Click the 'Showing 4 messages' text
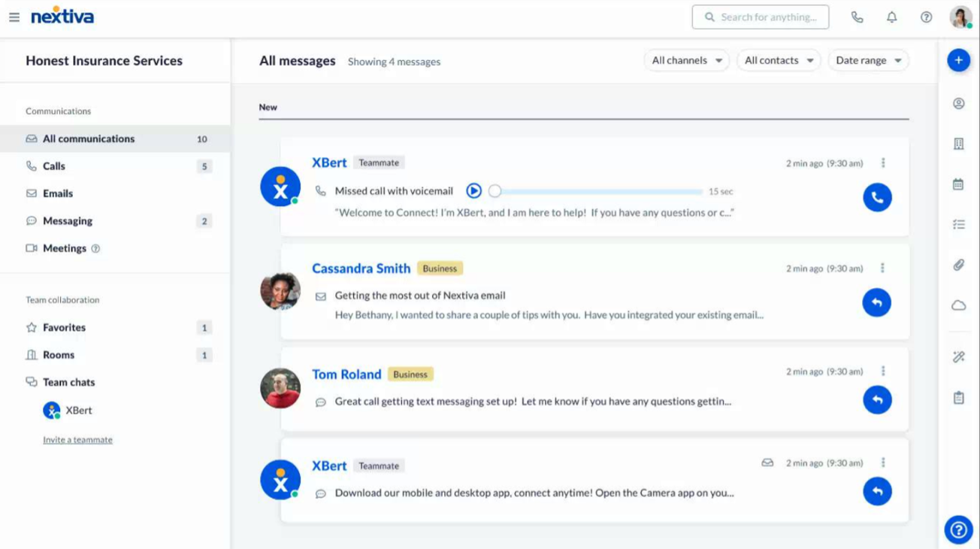Image resolution: width=980 pixels, height=549 pixels. 395,62
